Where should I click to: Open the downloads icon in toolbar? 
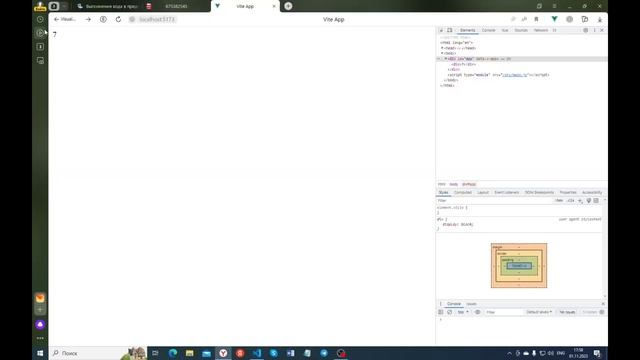600,19
